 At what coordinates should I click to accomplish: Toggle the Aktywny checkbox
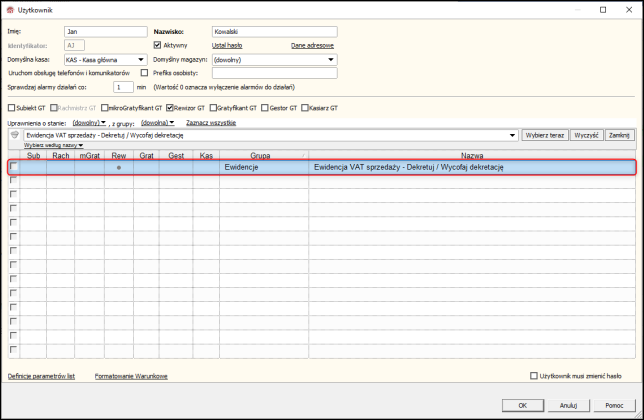[x=157, y=45]
